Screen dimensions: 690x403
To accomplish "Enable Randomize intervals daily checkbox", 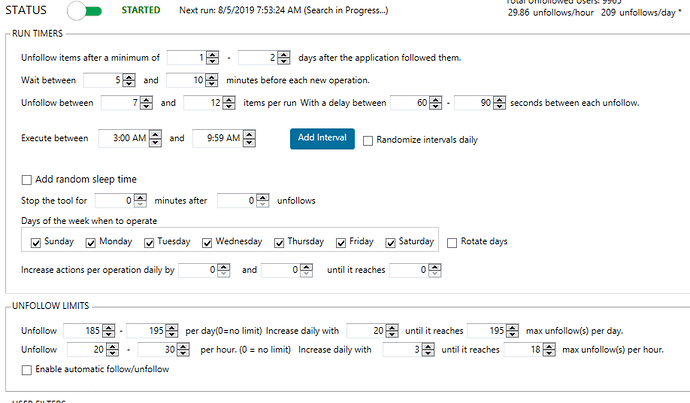I will point(368,139).
